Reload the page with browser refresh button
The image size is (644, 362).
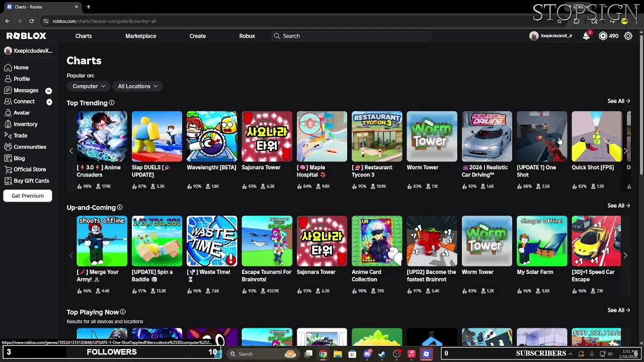pyautogui.click(x=31, y=21)
